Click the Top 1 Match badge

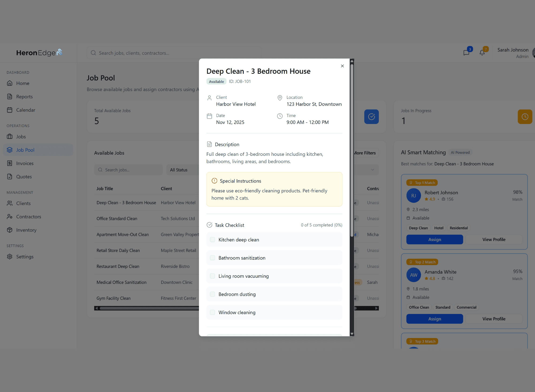click(x=422, y=183)
